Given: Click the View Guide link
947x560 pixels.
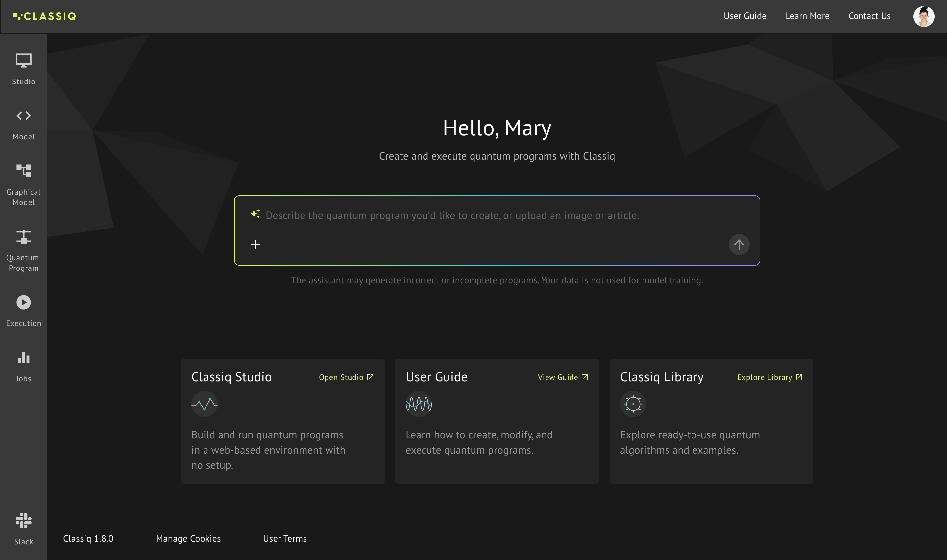Looking at the screenshot, I should click(x=563, y=377).
